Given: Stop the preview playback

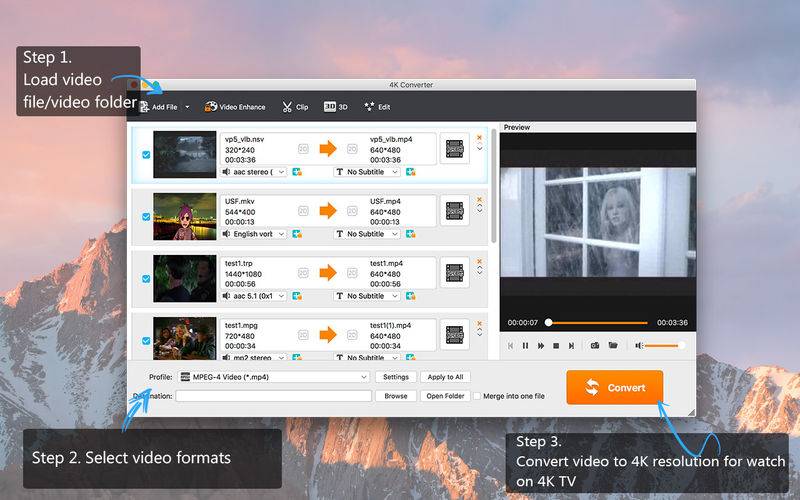Looking at the screenshot, I should tap(556, 345).
